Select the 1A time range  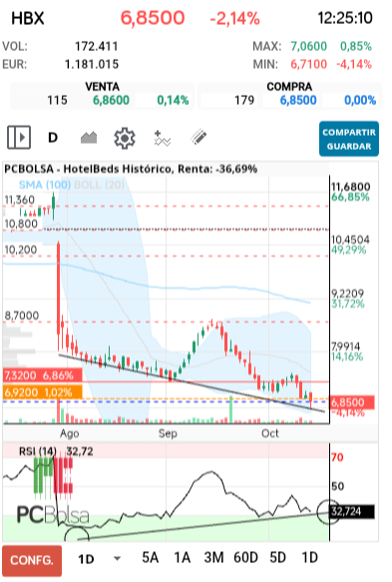(x=183, y=557)
